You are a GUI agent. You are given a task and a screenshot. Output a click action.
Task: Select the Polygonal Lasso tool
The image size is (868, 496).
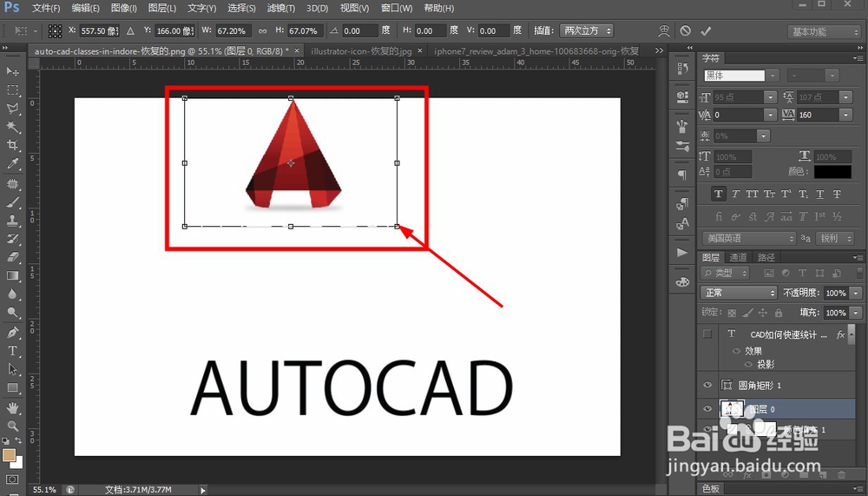tap(12, 108)
